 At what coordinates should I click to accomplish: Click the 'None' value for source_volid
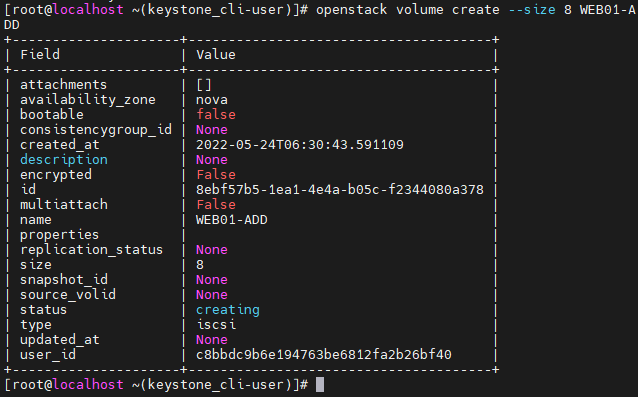click(x=212, y=294)
